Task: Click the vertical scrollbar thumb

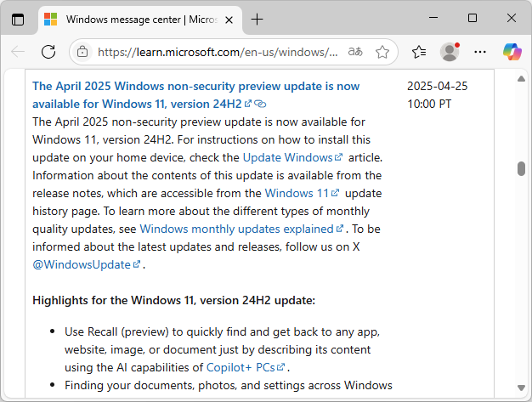Action: (522, 168)
